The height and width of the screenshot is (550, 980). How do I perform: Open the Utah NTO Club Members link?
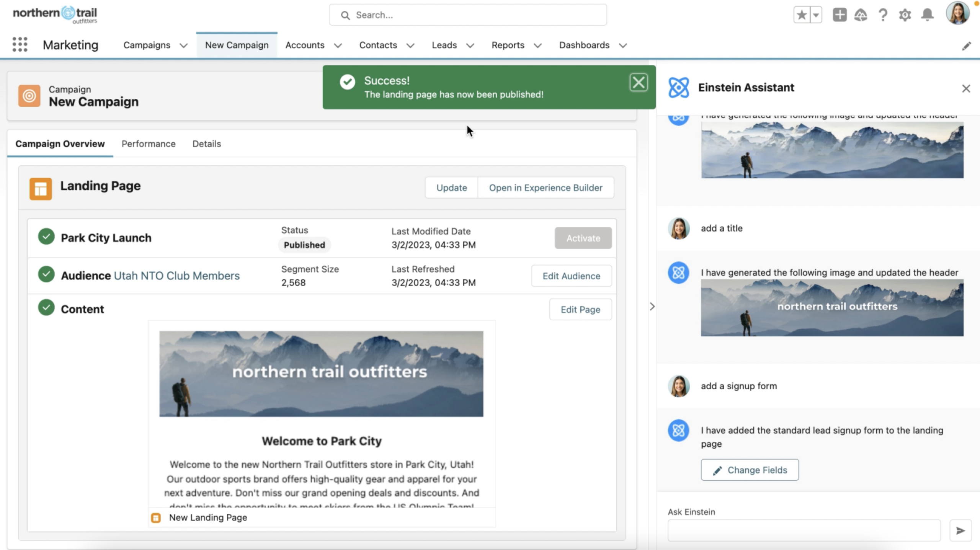177,276
